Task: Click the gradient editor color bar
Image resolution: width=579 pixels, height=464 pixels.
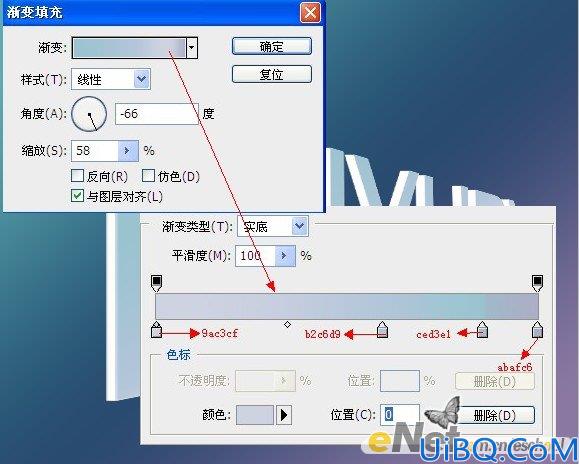Action: pyautogui.click(x=347, y=306)
